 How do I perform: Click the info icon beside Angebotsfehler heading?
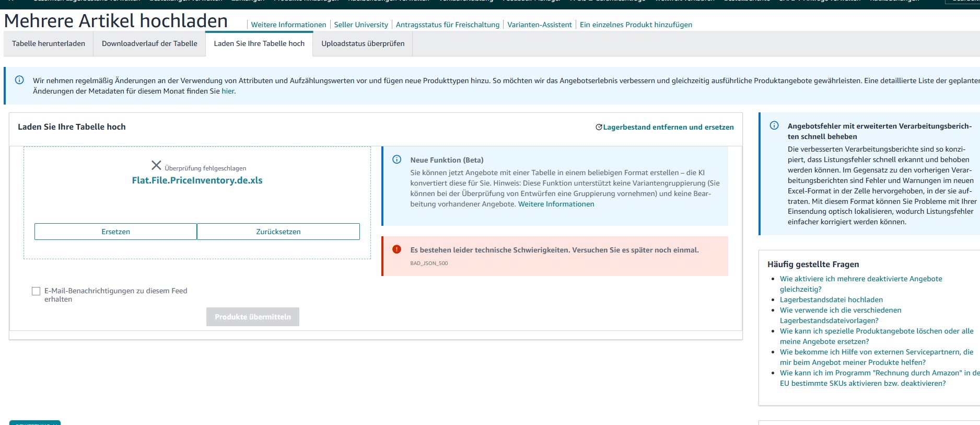774,125
